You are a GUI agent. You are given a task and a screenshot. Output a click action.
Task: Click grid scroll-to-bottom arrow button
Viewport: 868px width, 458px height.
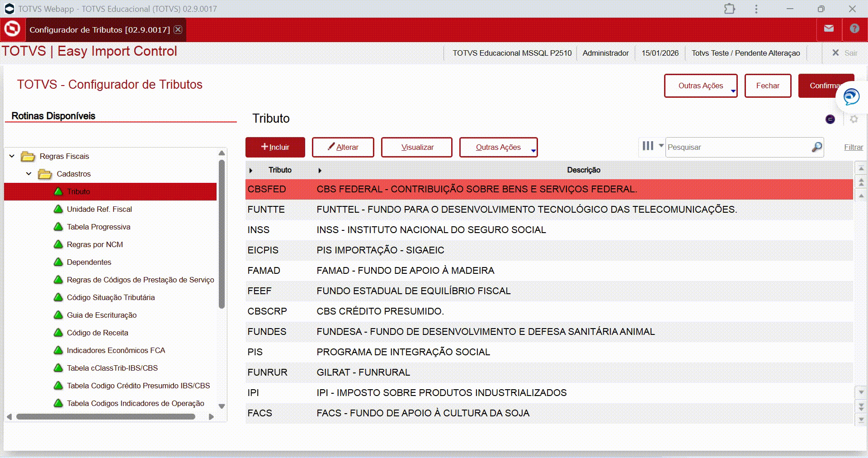tap(861, 419)
